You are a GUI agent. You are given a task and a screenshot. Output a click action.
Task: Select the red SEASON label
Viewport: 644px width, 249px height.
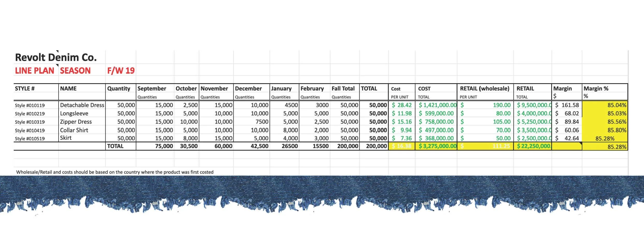click(x=75, y=70)
